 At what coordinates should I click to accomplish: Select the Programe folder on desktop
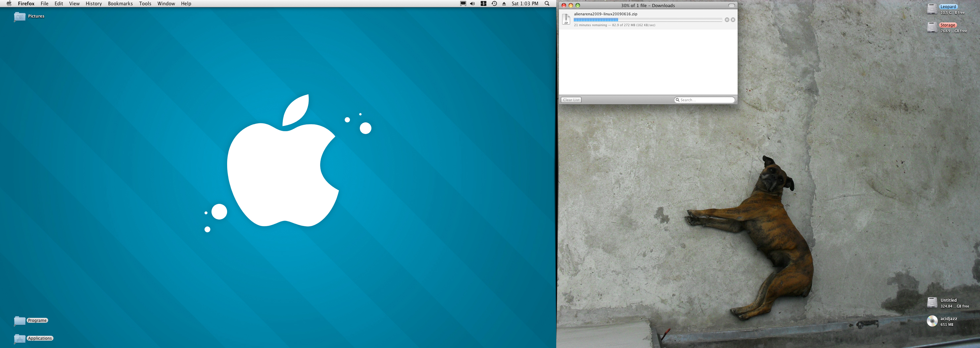click(20, 320)
